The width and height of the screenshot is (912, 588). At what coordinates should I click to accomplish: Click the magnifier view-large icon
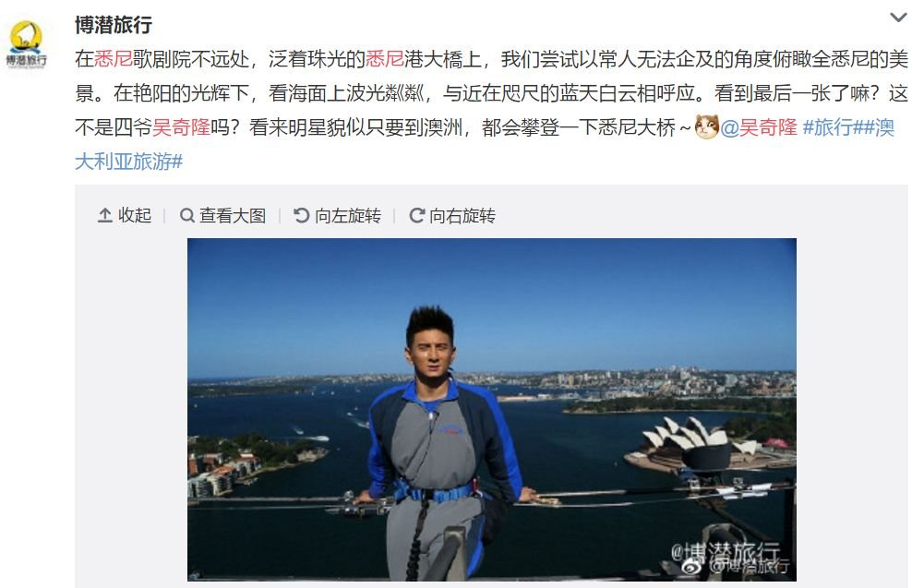click(186, 216)
